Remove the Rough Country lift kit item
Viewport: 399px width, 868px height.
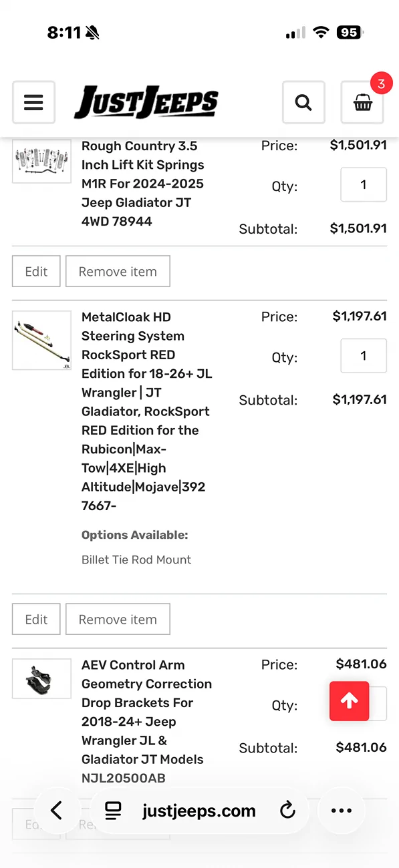(118, 271)
